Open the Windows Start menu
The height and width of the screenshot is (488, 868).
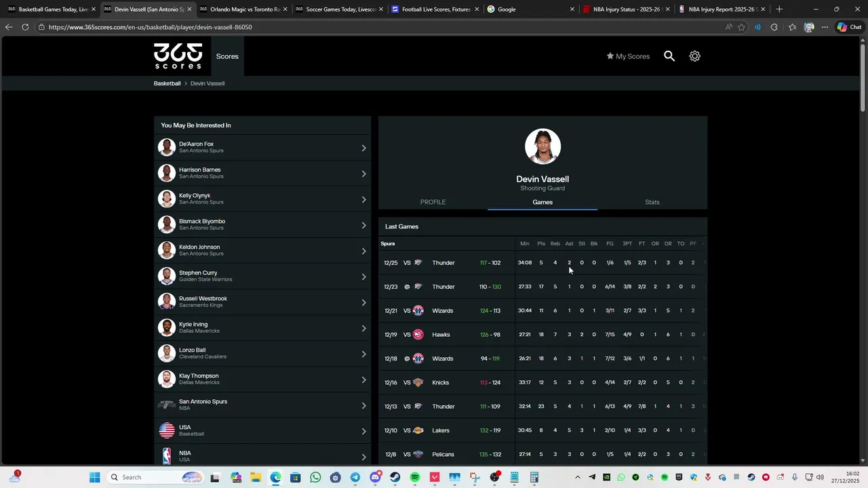coord(94,477)
